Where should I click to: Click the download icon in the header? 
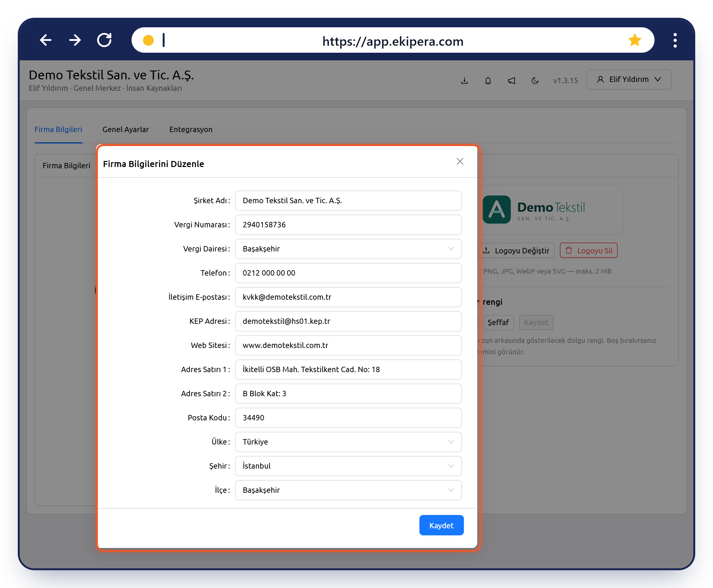click(464, 81)
